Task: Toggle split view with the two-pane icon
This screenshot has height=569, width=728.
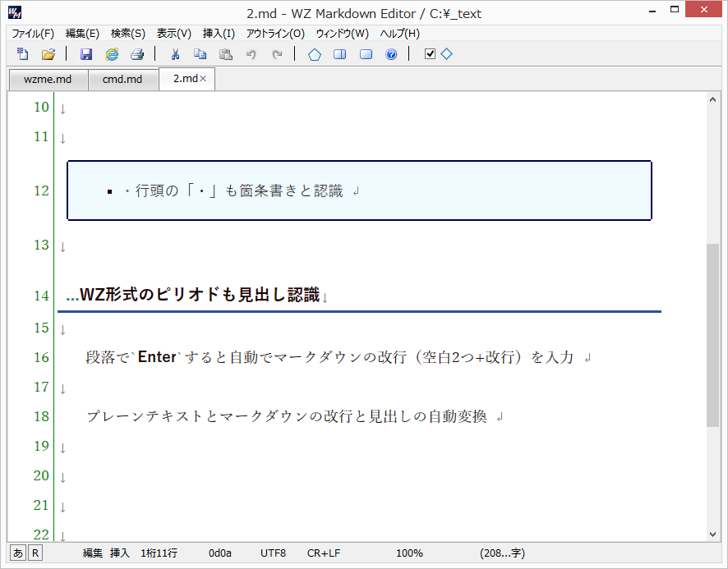Action: pyautogui.click(x=339, y=54)
